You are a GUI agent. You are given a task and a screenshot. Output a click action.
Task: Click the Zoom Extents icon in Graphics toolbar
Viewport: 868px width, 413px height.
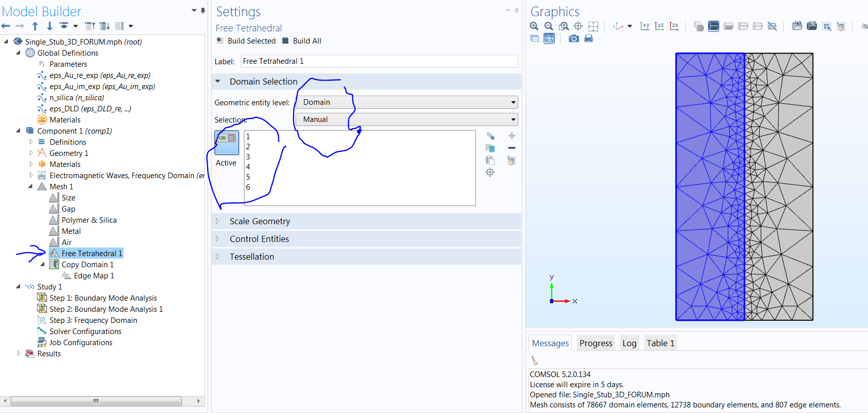tap(593, 26)
